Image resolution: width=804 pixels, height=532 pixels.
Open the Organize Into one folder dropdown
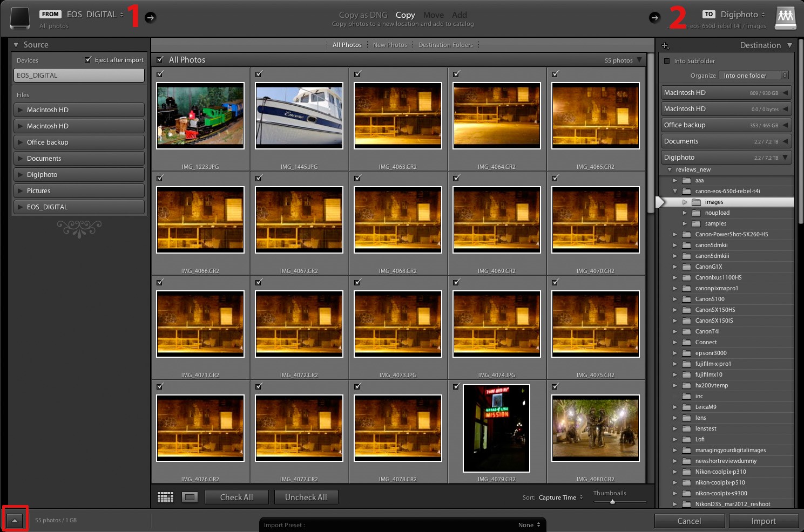click(753, 75)
